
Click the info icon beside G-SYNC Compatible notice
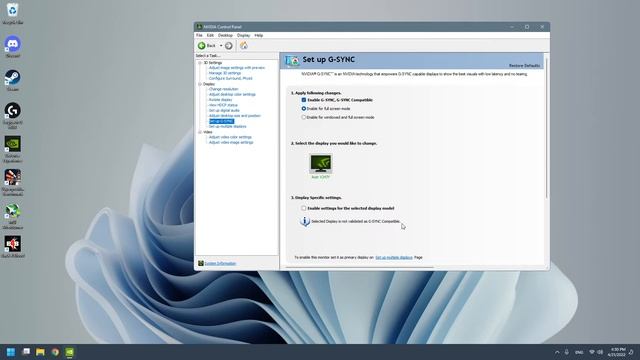pos(305,221)
